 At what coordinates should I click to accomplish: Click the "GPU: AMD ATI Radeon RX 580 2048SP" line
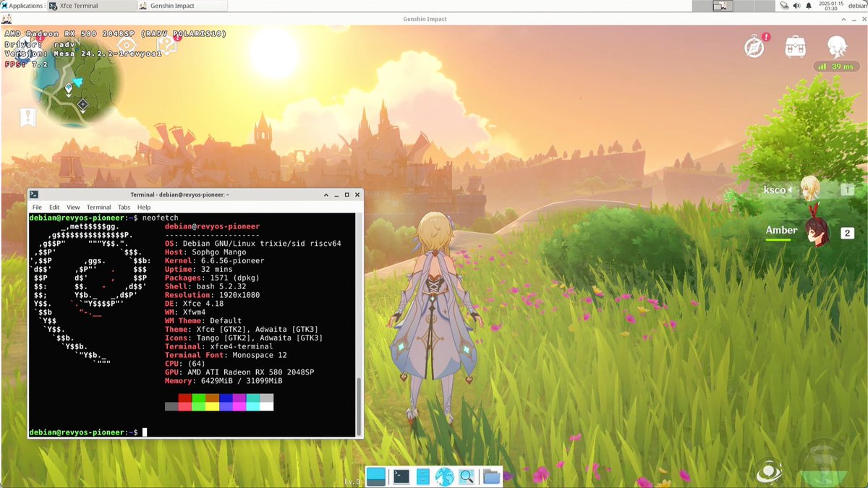point(239,372)
